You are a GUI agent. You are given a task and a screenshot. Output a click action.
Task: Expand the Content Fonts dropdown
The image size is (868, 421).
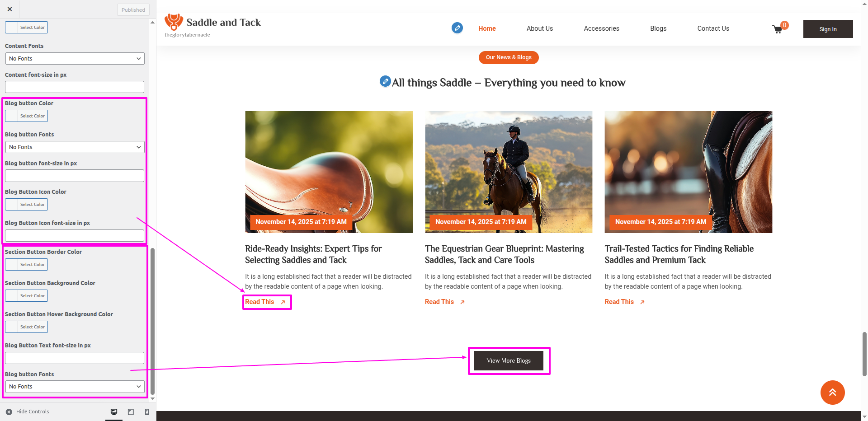75,59
